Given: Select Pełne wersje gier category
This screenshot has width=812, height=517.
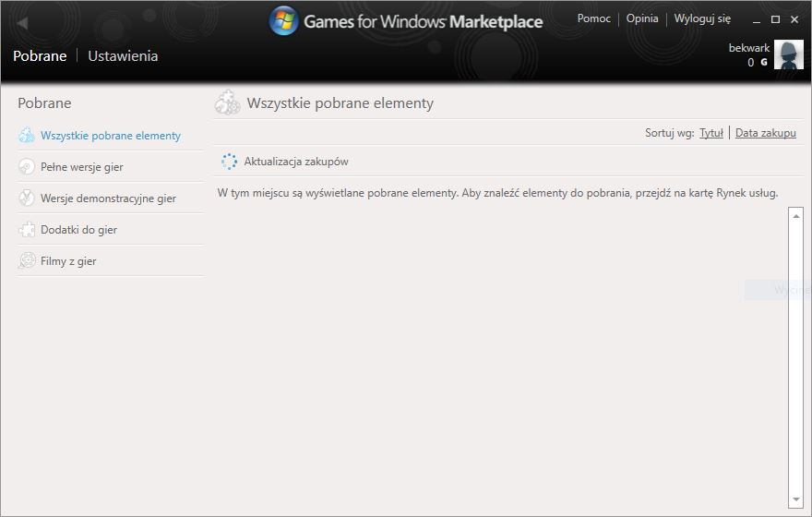Looking at the screenshot, I should click(x=82, y=167).
